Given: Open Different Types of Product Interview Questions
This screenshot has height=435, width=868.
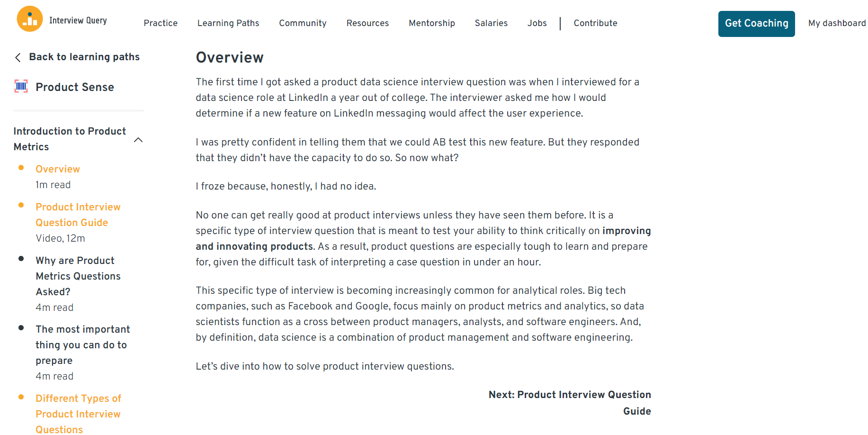Looking at the screenshot, I should 78,413.
